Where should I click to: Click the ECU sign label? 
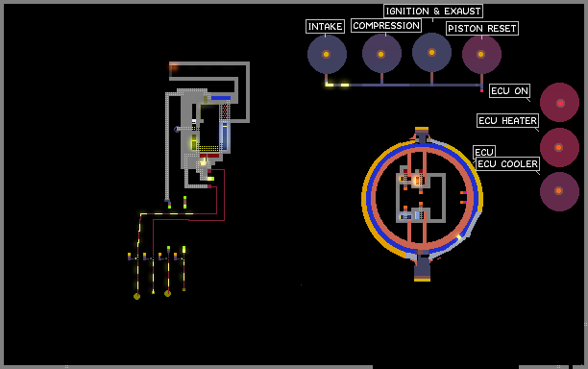tap(484, 152)
